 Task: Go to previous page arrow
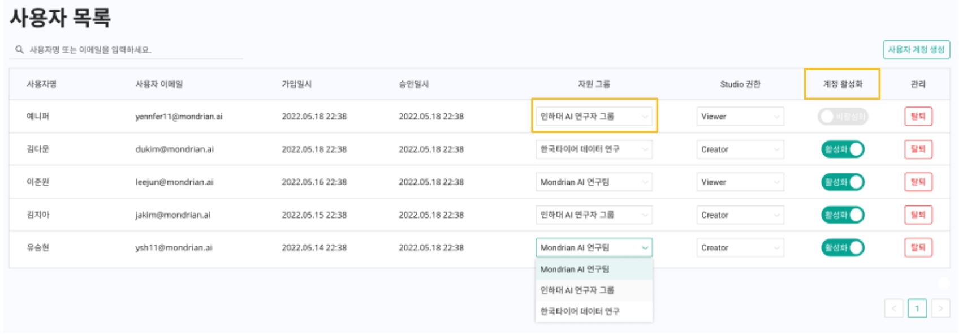tap(893, 309)
